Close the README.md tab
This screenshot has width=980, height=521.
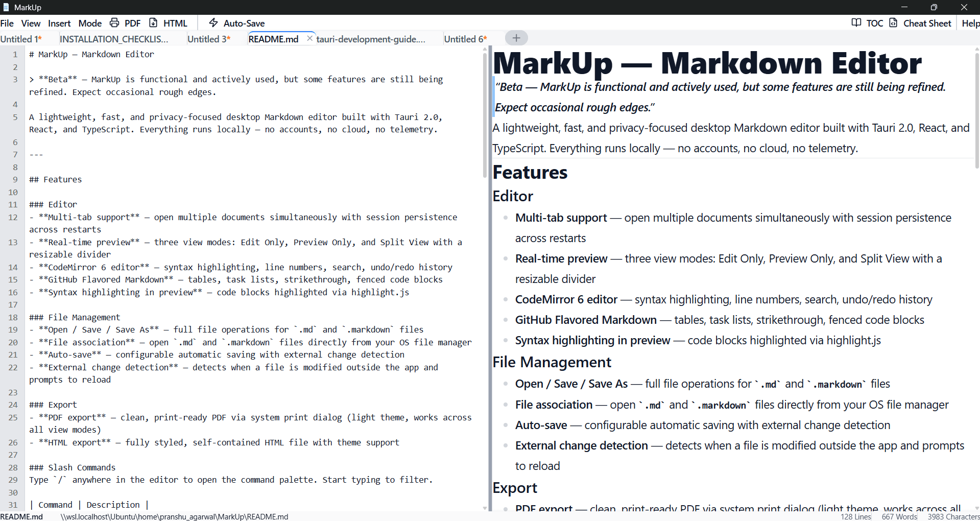(x=309, y=38)
